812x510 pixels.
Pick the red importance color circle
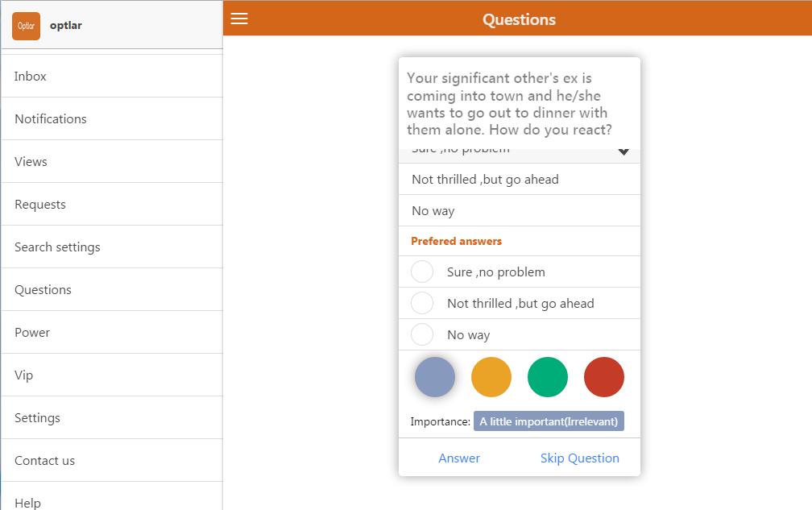604,377
